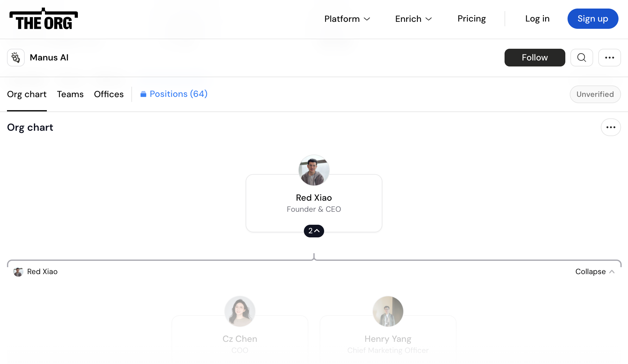The height and width of the screenshot is (364, 628).
Task: Click the search magnifier icon
Action: coord(581,58)
